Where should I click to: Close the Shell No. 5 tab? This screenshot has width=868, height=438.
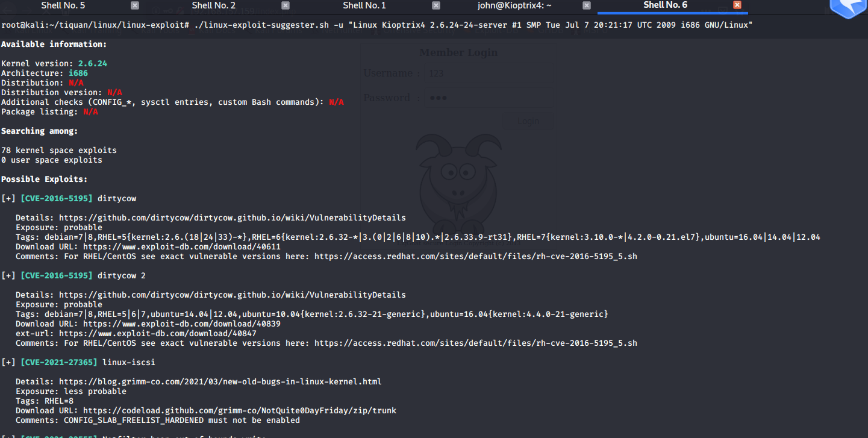[x=134, y=5]
